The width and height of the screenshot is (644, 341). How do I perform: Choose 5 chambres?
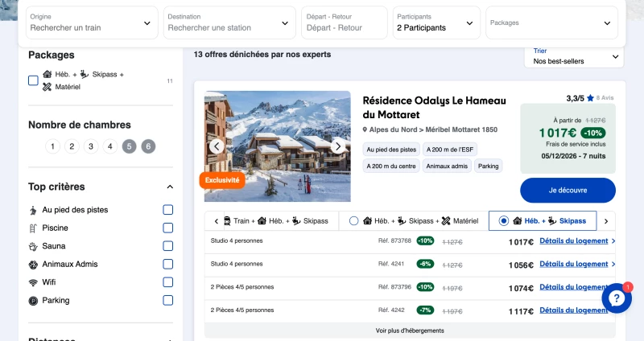(x=129, y=146)
